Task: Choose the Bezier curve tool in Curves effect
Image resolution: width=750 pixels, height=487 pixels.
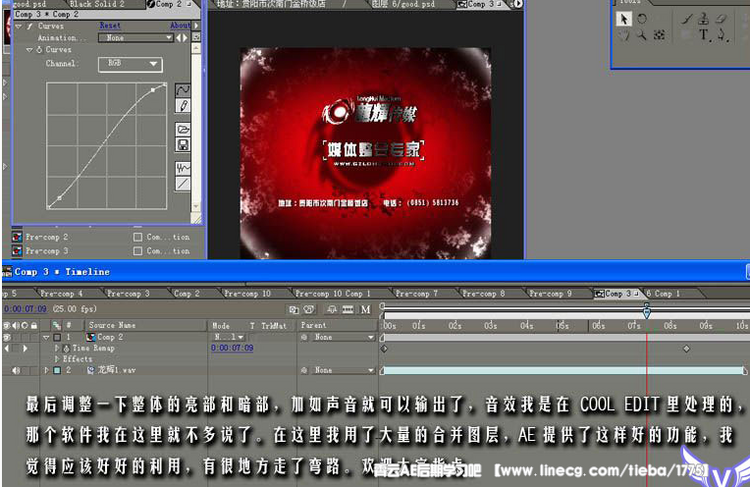Action: [x=183, y=89]
